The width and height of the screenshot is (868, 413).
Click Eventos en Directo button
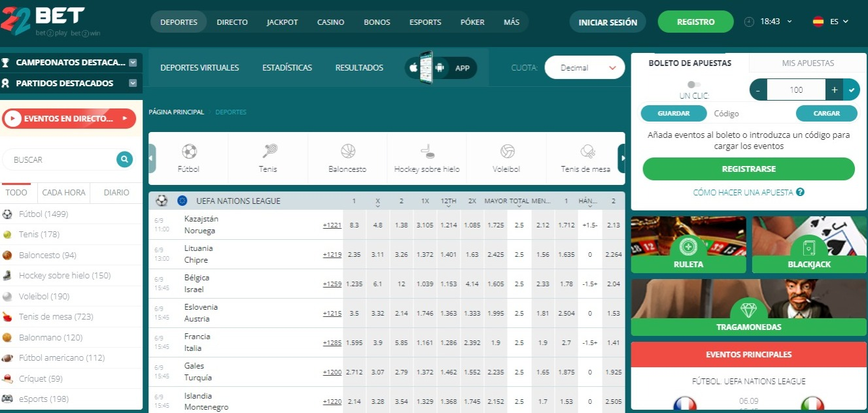click(x=69, y=118)
